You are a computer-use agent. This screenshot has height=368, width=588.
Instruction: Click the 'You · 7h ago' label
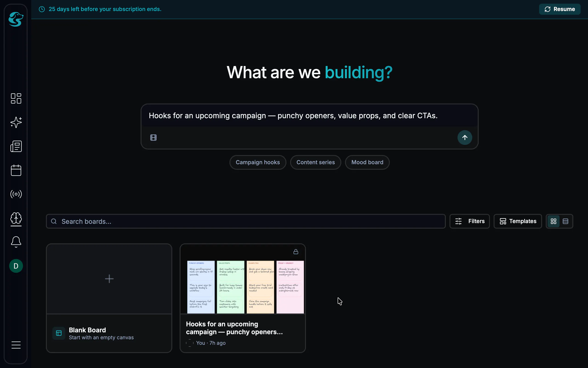[x=211, y=343]
